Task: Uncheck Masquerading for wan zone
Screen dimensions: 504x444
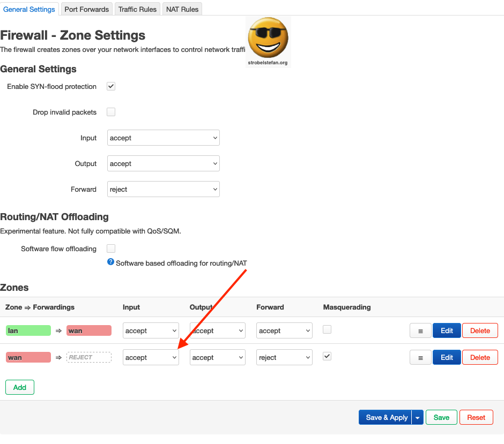Action: 327,356
